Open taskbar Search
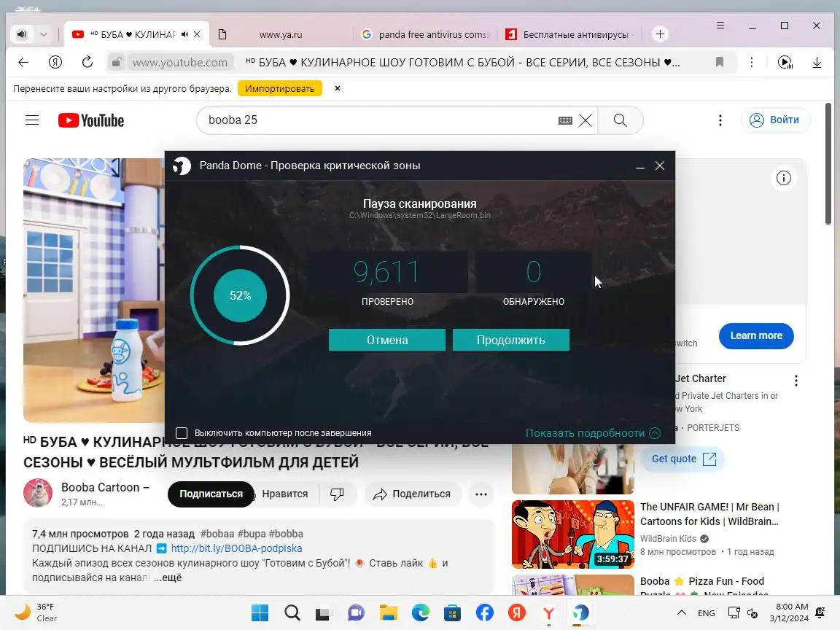This screenshot has width=840, height=630. [x=292, y=612]
